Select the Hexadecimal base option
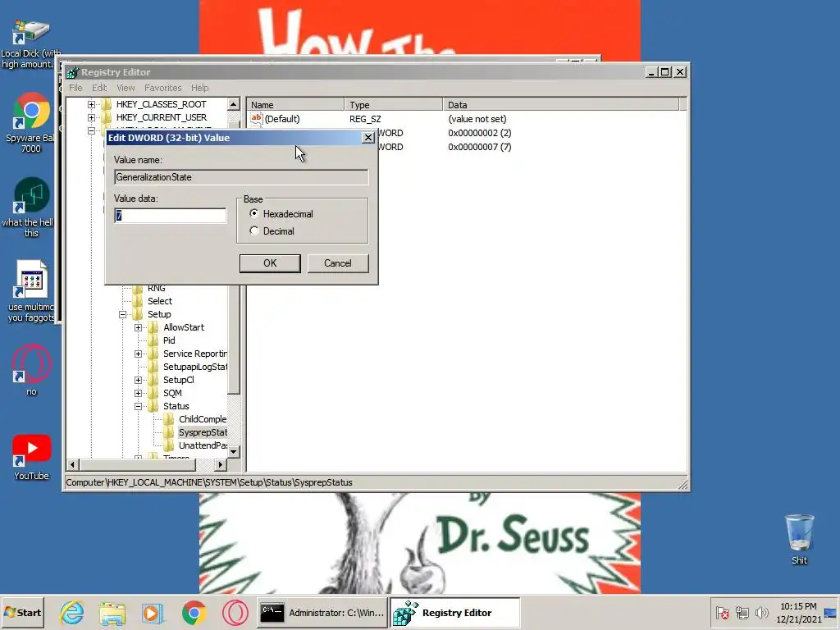 [x=254, y=214]
